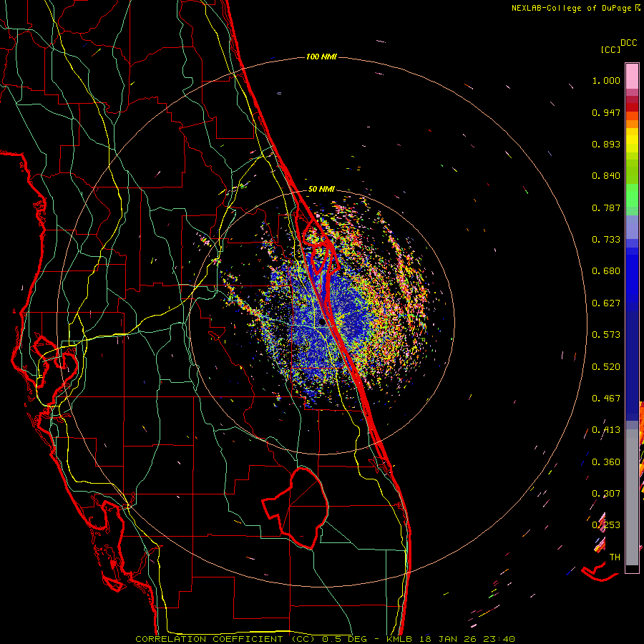Click the black radar site marker dot

[322, 323]
